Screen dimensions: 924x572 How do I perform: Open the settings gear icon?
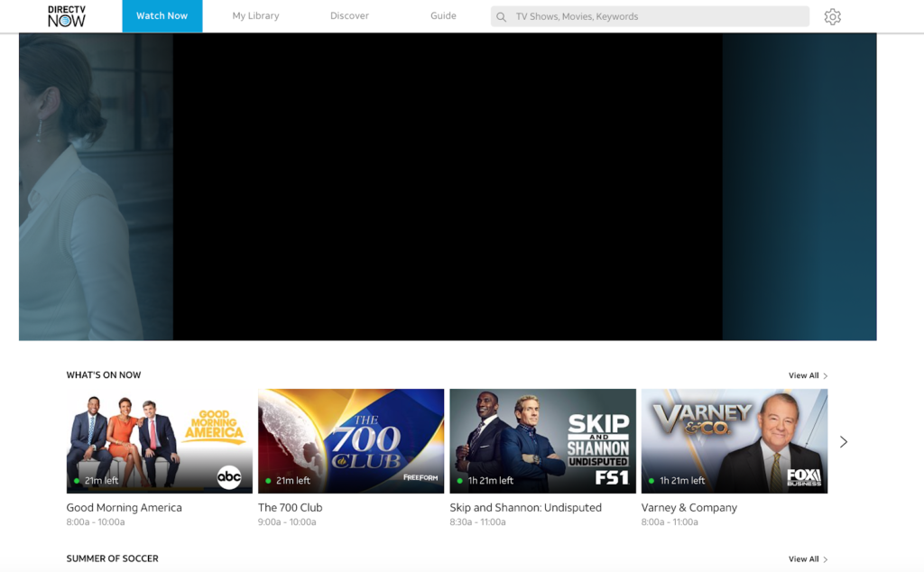832,16
